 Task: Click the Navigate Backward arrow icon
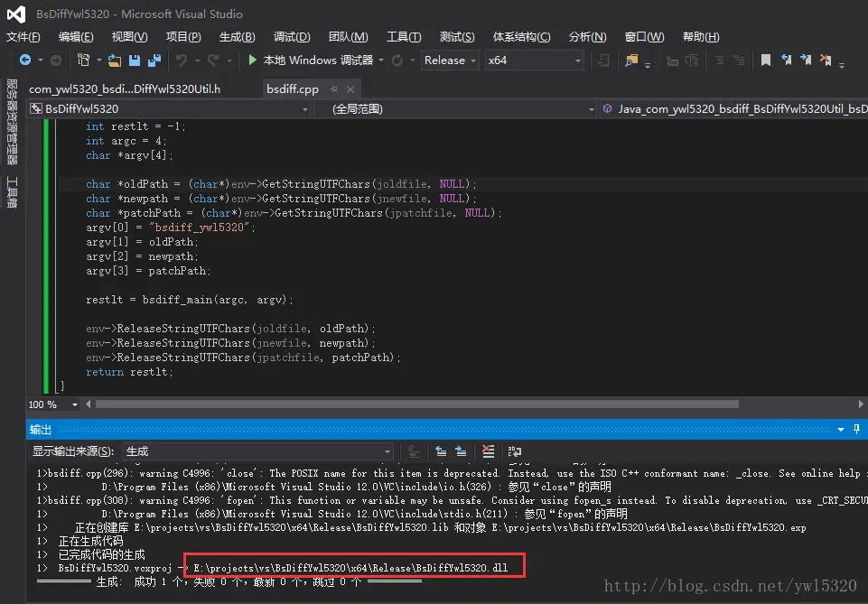[25, 60]
